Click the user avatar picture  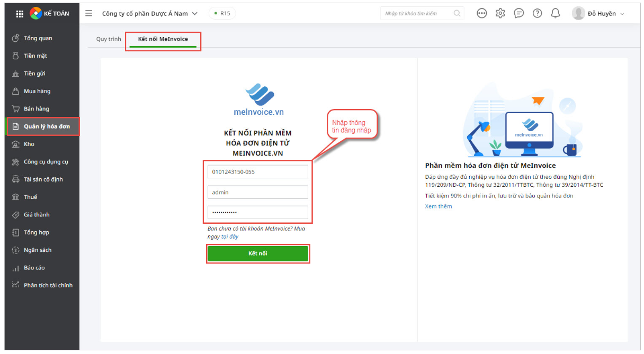pyautogui.click(x=578, y=13)
